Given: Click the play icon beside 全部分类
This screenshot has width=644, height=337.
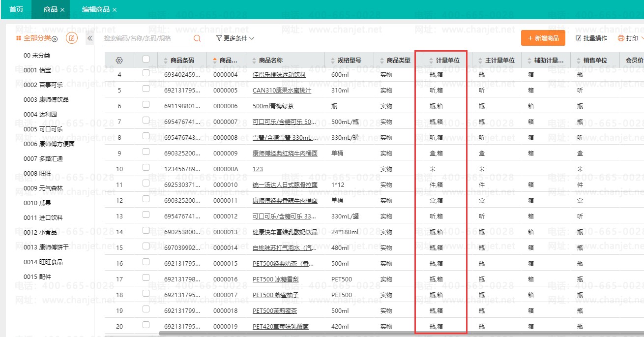Looking at the screenshot, I should (x=55, y=39).
